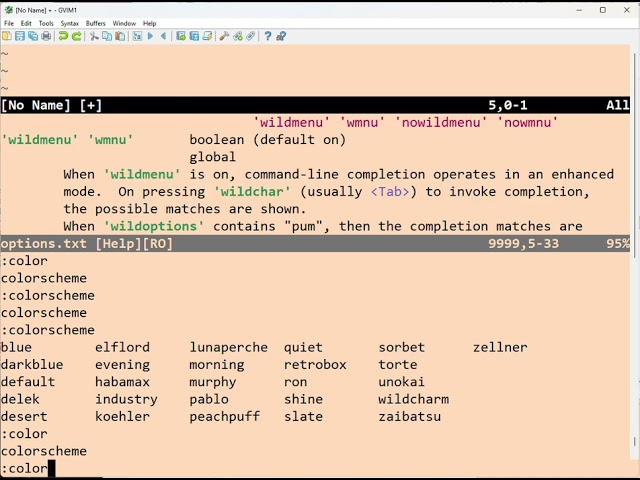Viewport: 640px width, 480px height.
Task: Open the Help menu
Action: click(149, 23)
